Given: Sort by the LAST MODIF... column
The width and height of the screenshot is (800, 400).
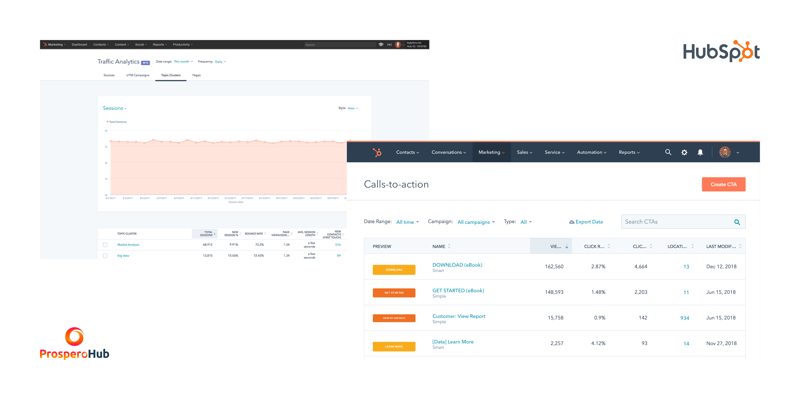Looking at the screenshot, I should click(x=723, y=246).
